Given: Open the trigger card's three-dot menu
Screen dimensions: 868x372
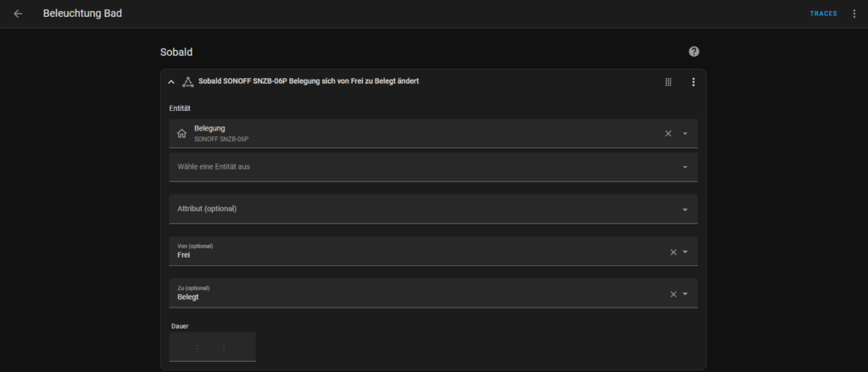Looking at the screenshot, I should pyautogui.click(x=693, y=82).
